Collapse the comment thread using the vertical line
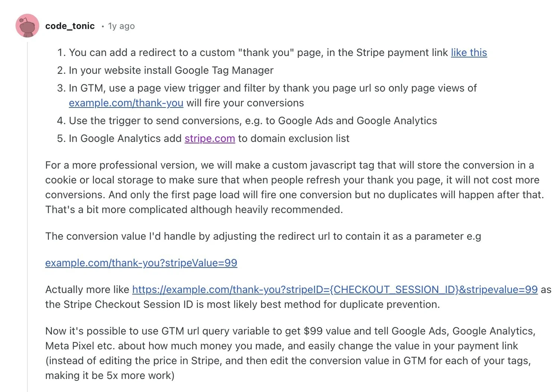560x392 pixels. (x=27, y=217)
